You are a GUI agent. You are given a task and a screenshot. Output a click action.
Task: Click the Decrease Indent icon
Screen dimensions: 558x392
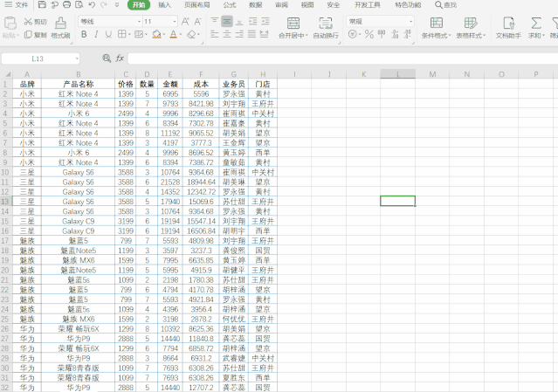point(252,21)
